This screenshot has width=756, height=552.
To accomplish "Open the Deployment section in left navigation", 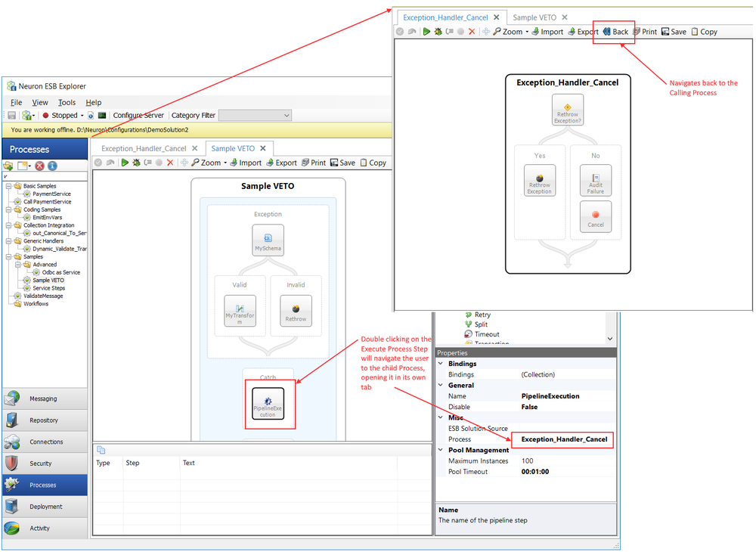I will click(x=45, y=507).
